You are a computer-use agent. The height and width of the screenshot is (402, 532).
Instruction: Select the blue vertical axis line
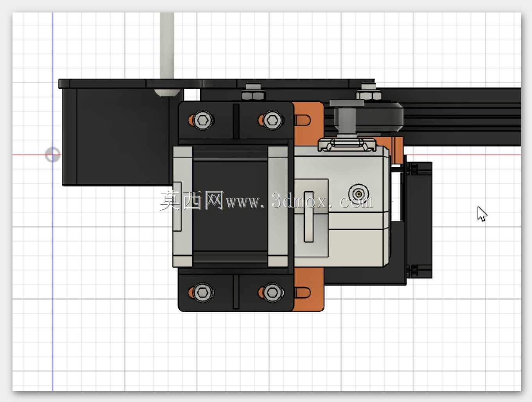coord(53,201)
